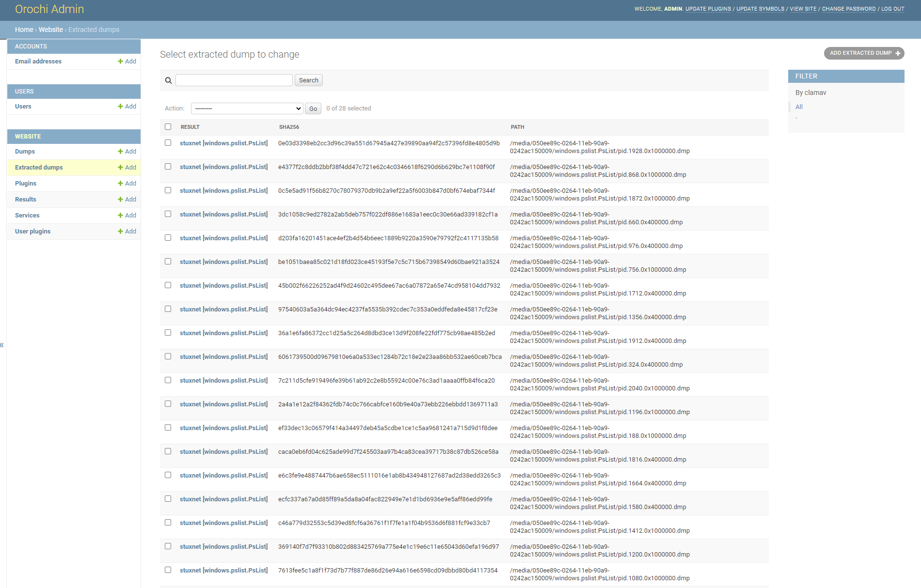The width and height of the screenshot is (921, 588).
Task: Tick checkbox for pid.1912 dump row
Action: click(168, 333)
